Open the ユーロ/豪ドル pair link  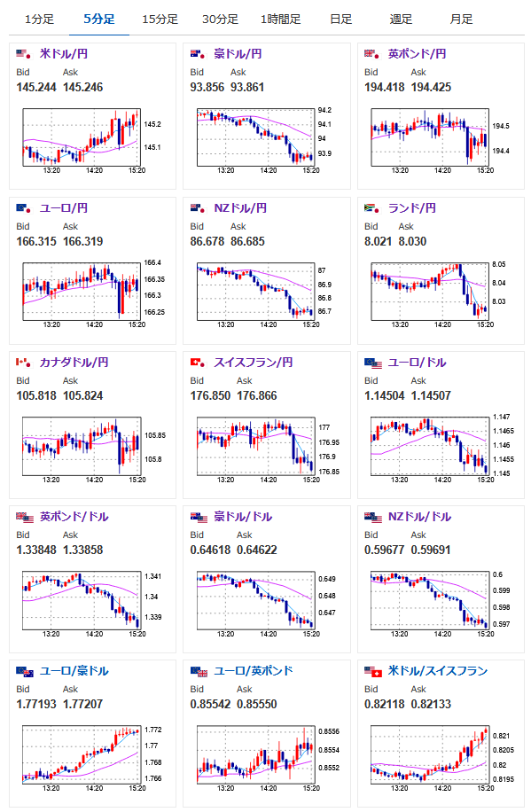[74, 671]
